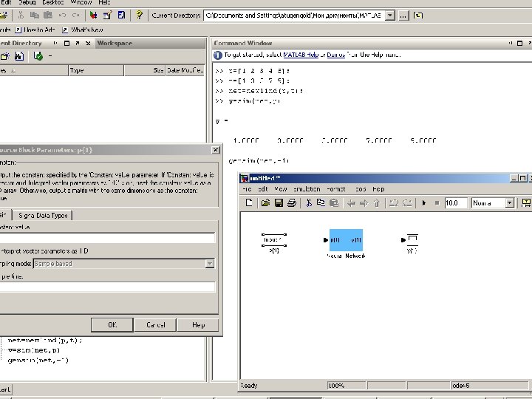The image size is (532, 399).
Task: Click Undo icon in MATLAB main toolbar
Action: pyautogui.click(x=62, y=15)
